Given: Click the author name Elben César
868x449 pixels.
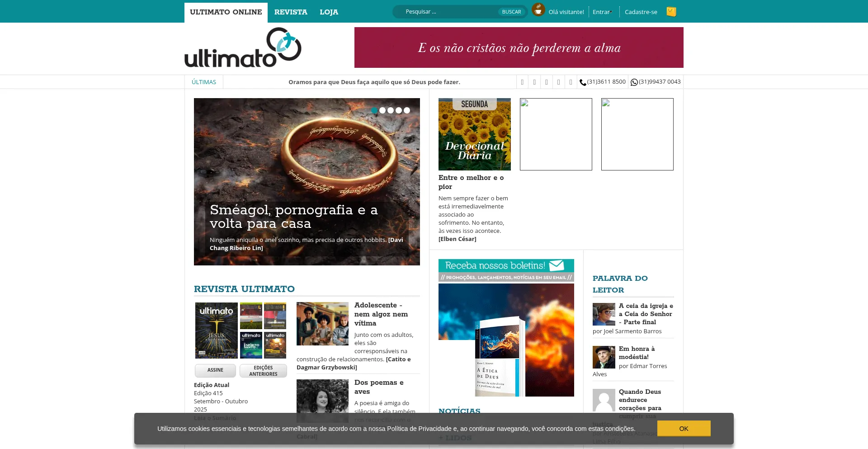Looking at the screenshot, I should (458, 239).
